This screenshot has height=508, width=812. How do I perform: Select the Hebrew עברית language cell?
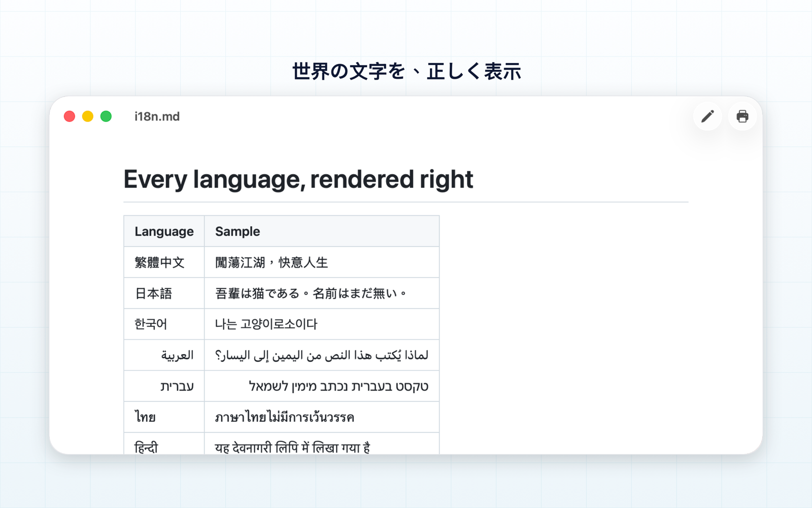coord(164,386)
